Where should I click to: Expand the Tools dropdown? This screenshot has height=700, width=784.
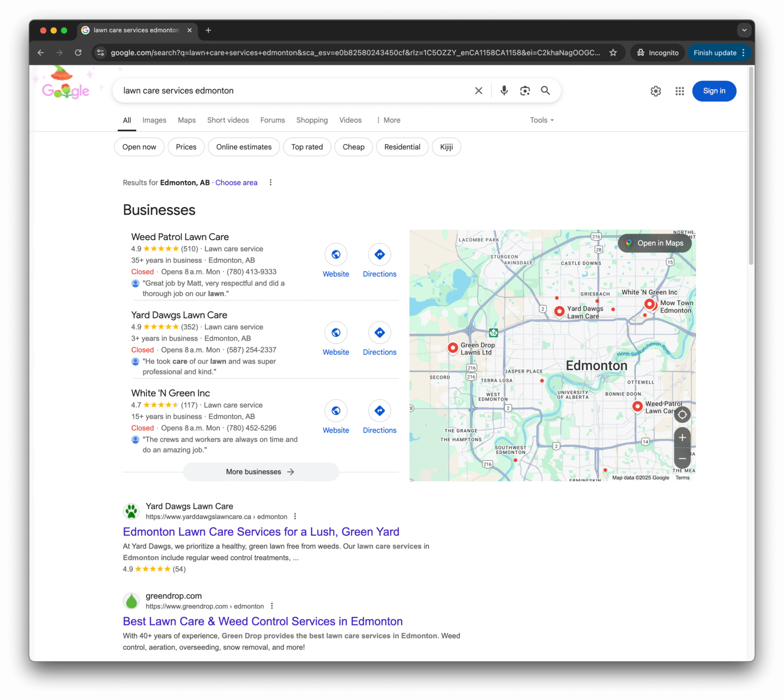[x=542, y=120]
